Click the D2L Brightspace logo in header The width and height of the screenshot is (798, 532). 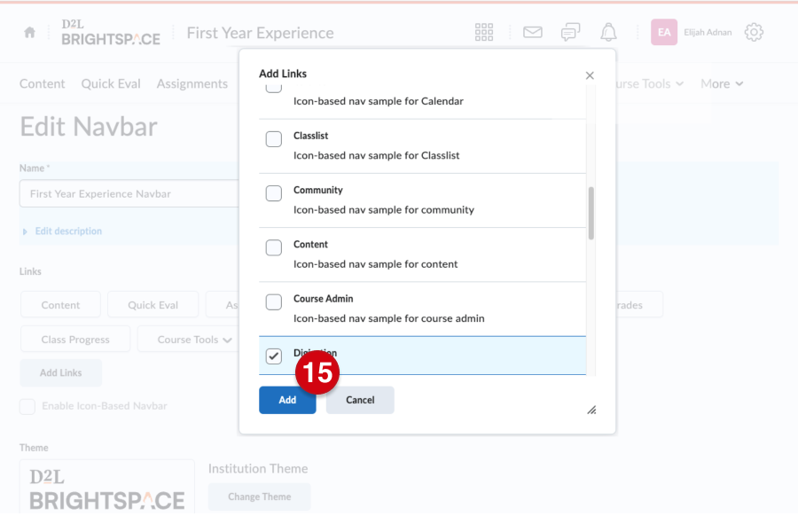[x=111, y=33]
